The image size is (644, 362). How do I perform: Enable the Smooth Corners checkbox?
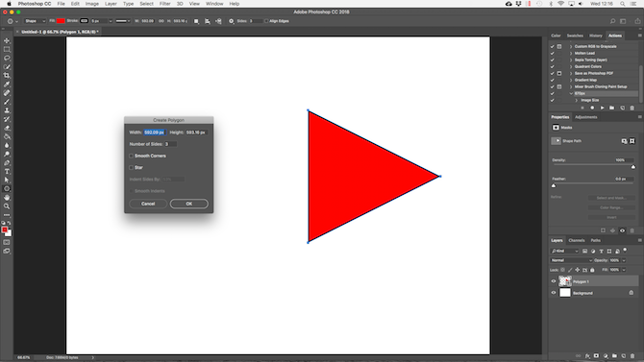pos(131,156)
